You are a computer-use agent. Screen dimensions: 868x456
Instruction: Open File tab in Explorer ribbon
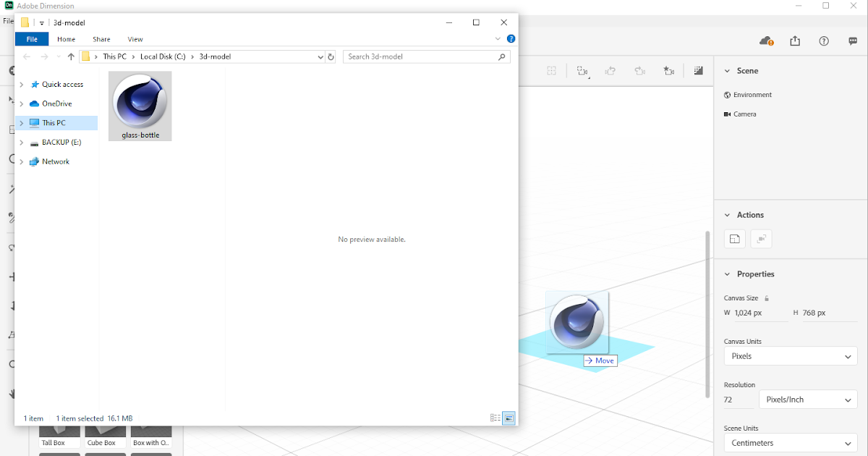tap(32, 39)
